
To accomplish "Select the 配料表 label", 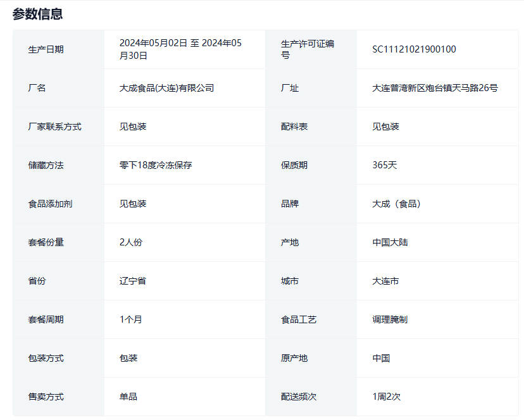I will tap(294, 127).
